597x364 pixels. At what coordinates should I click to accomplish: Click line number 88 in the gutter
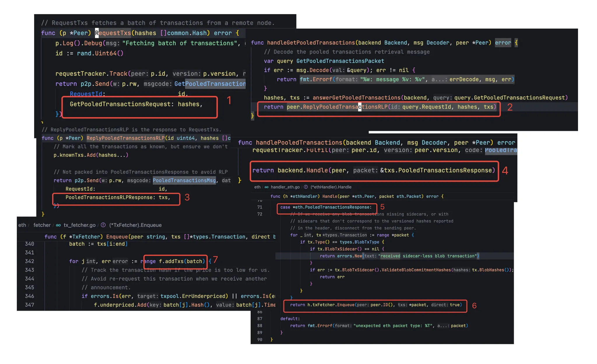[260, 326]
